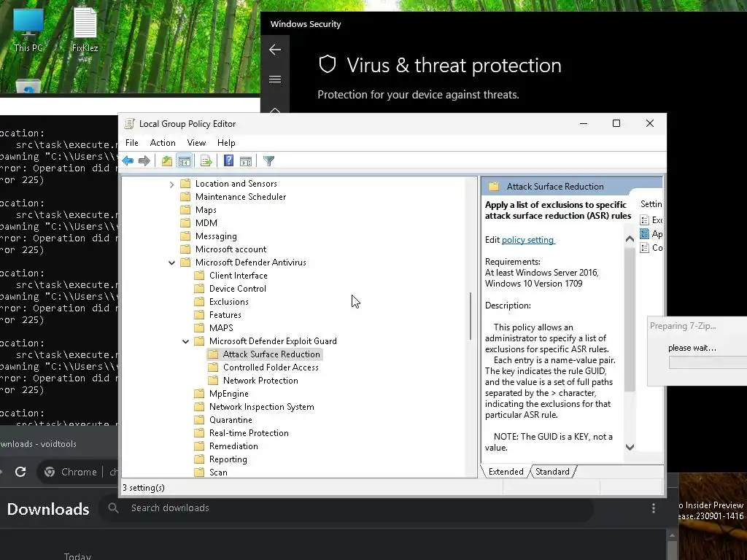
Task: Collapse the Microsoft Defender Exploit Guard node
Action: 185,341
